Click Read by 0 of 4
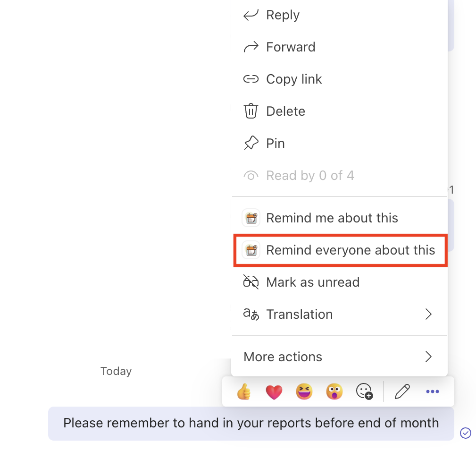The image size is (476, 451). [310, 175]
